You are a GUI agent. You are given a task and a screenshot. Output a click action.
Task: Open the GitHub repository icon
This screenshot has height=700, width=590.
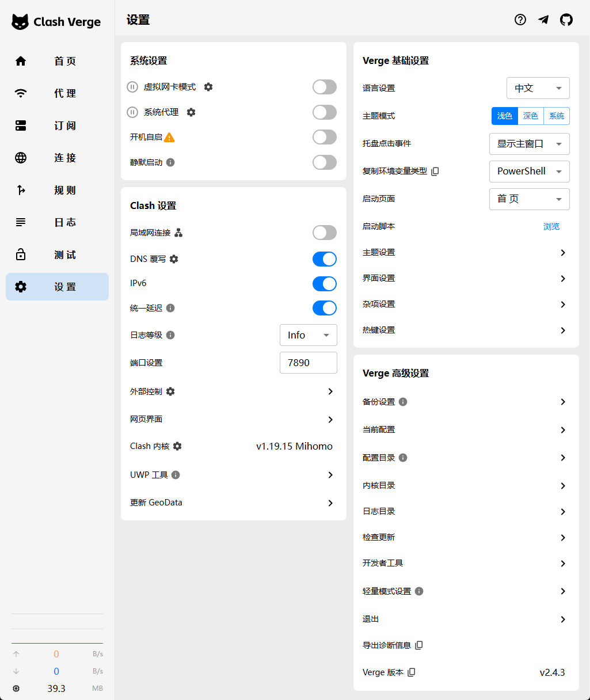[x=566, y=20]
